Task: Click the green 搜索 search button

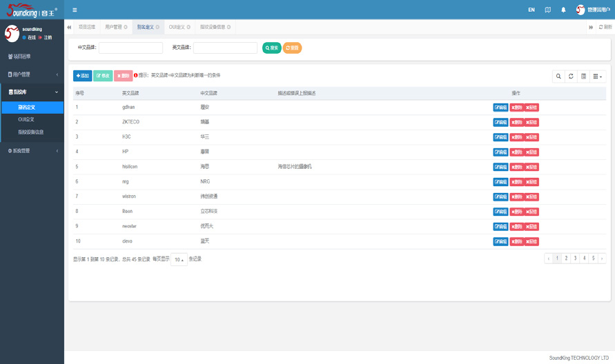Action: click(x=271, y=48)
